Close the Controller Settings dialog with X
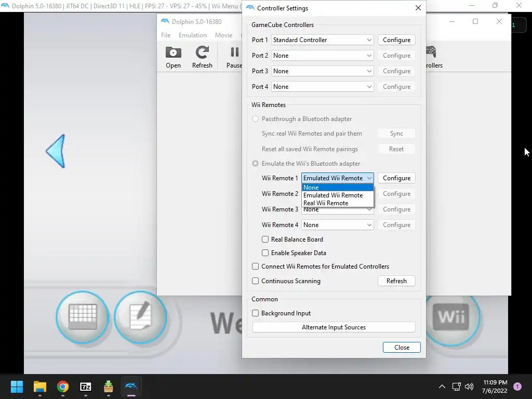The height and width of the screenshot is (399, 532). 418,8
